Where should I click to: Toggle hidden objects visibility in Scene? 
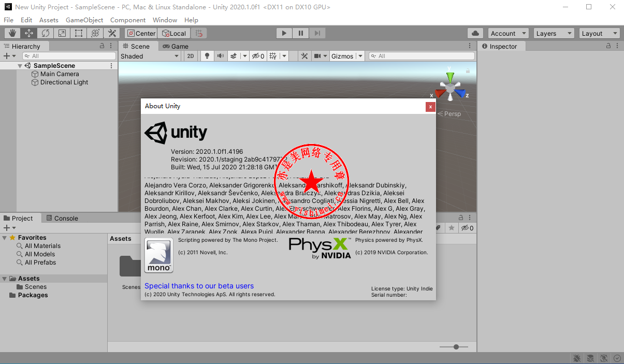click(x=258, y=56)
